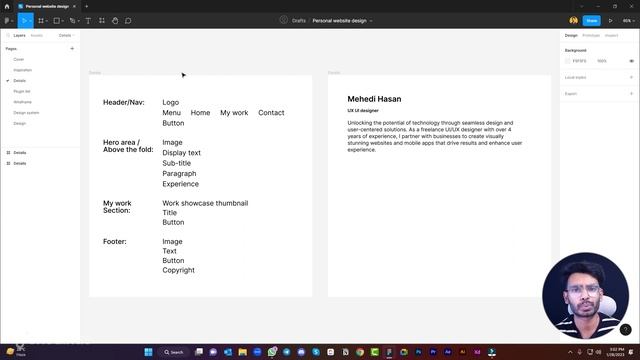
Task: Select the 'Mehedi Hasan' heading text
Action: pos(374,99)
